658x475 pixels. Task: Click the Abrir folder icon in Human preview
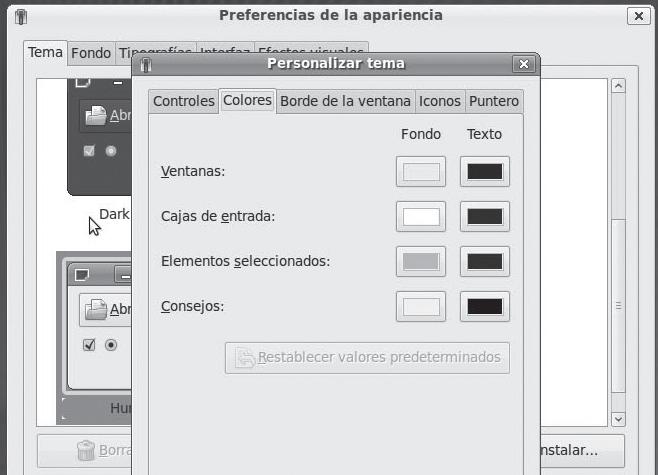[96, 310]
